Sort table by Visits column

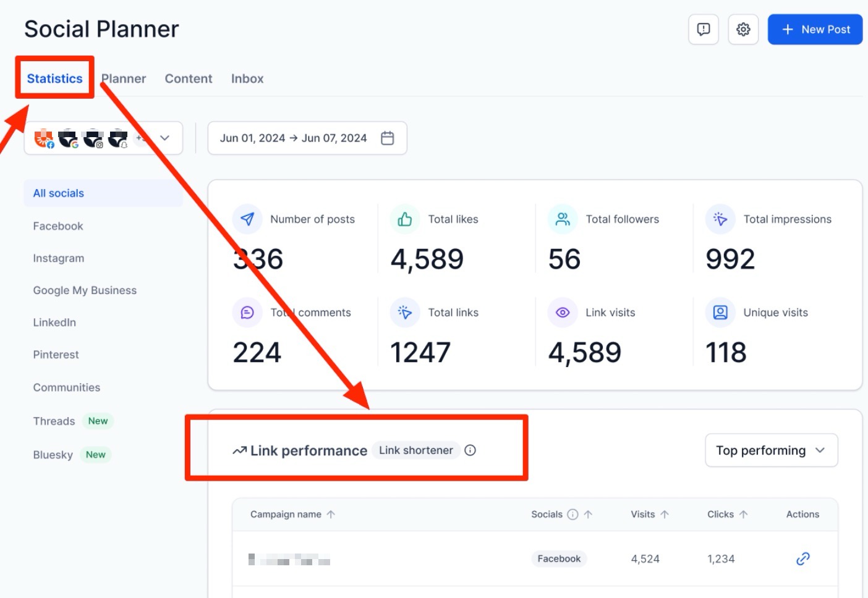click(x=650, y=514)
